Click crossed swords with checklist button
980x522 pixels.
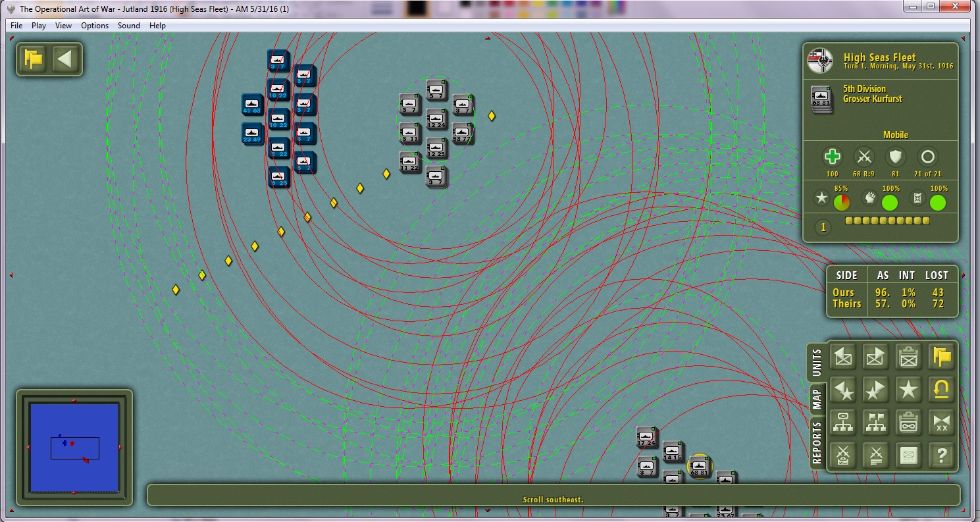(844, 455)
